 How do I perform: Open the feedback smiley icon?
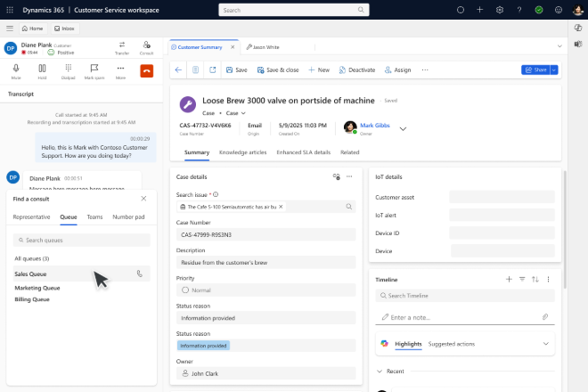tap(559, 10)
